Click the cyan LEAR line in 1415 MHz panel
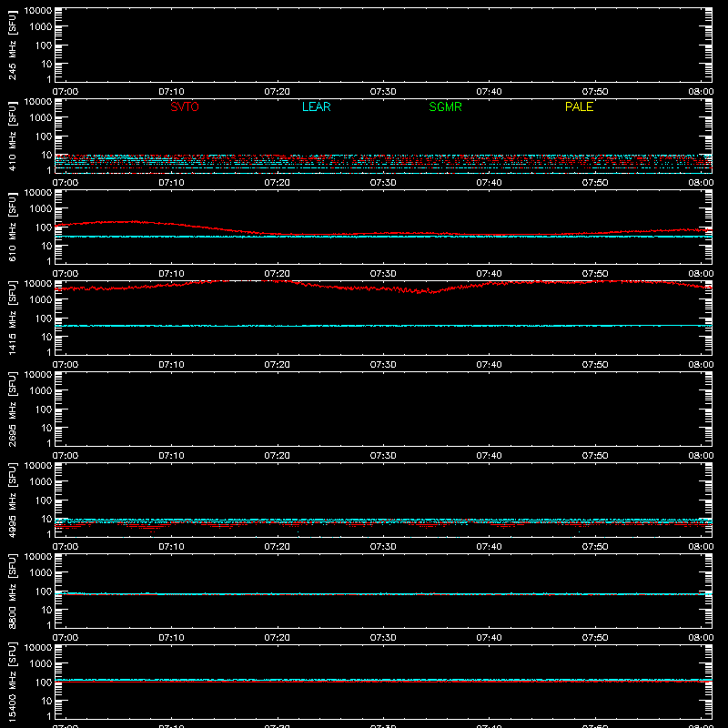The image size is (728, 728). [383, 326]
